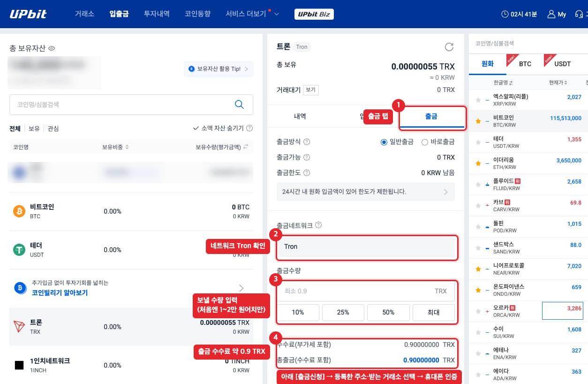Viewport: 588px width, 384px height.
Task: Filter holdings list by 관심
Action: 53,128
